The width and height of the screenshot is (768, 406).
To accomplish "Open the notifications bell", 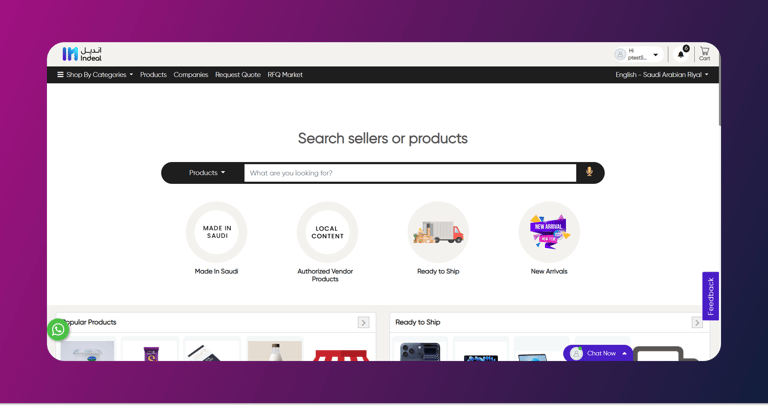I will [x=681, y=54].
